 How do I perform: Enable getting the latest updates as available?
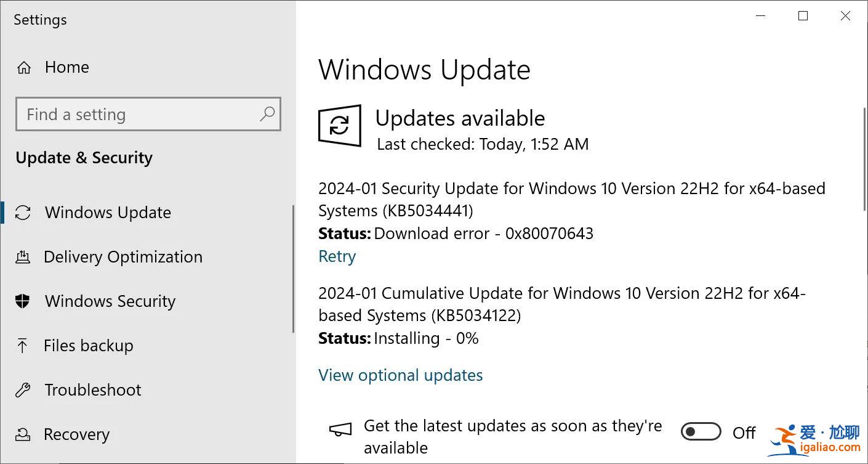coord(701,431)
